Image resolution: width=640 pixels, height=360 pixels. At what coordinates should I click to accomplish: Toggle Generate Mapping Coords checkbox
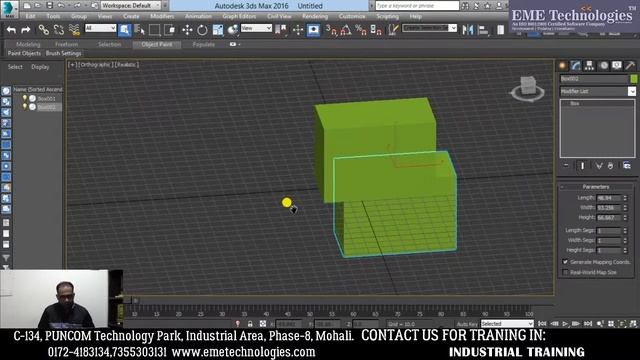tap(565, 262)
